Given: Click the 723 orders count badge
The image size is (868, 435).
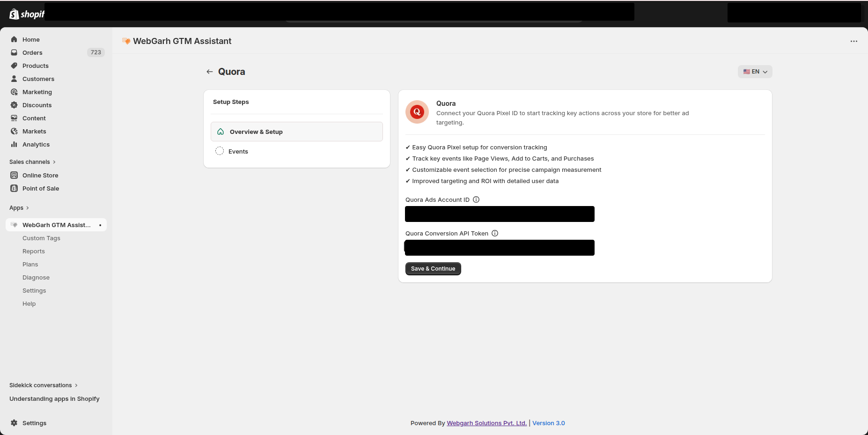Looking at the screenshot, I should pos(96,52).
